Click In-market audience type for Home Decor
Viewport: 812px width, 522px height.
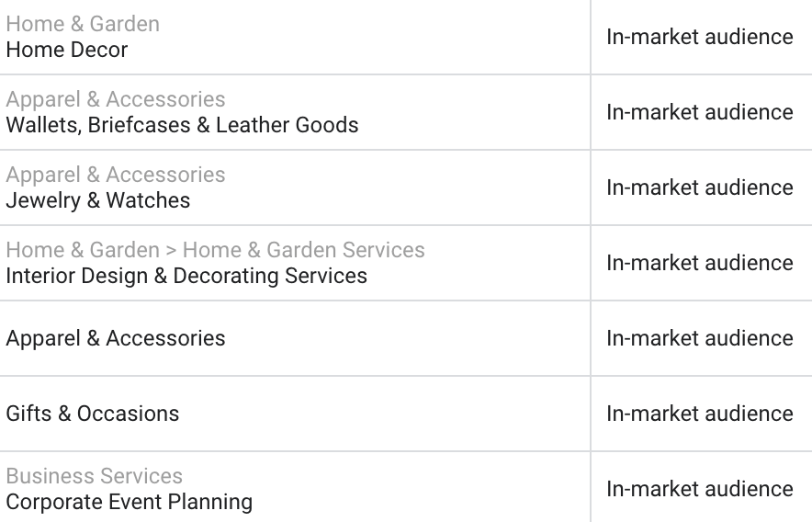pos(700,37)
